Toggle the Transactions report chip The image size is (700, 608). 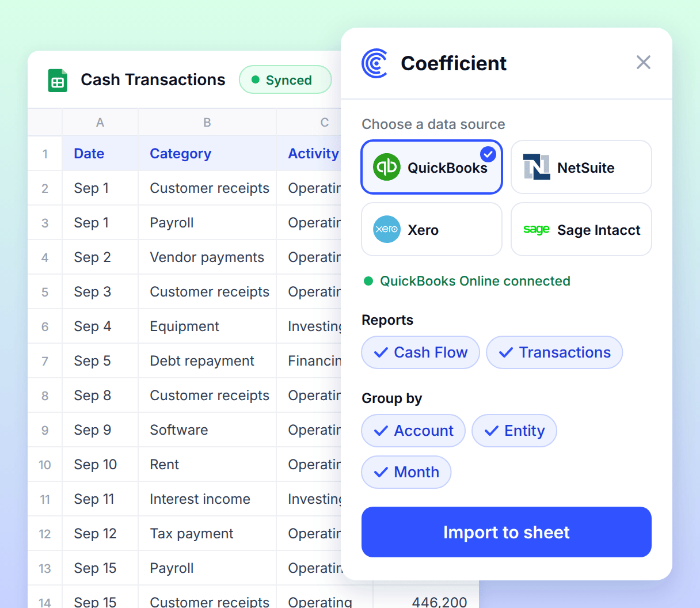pyautogui.click(x=554, y=352)
